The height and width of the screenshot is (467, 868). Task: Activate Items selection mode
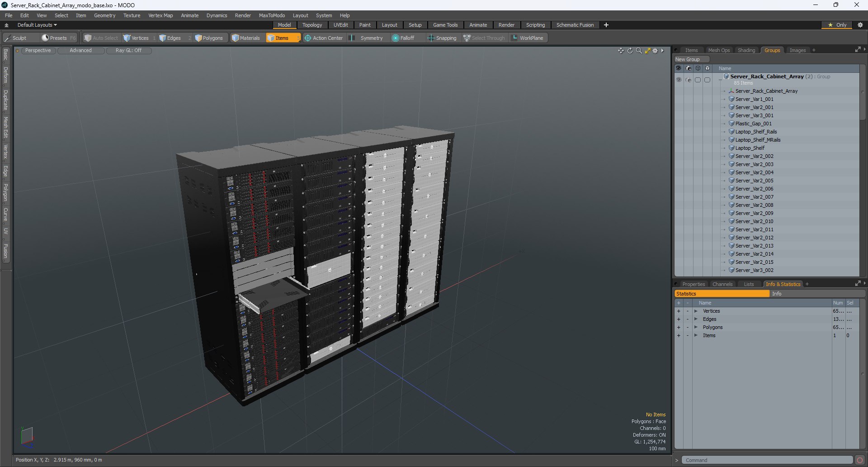(x=283, y=38)
